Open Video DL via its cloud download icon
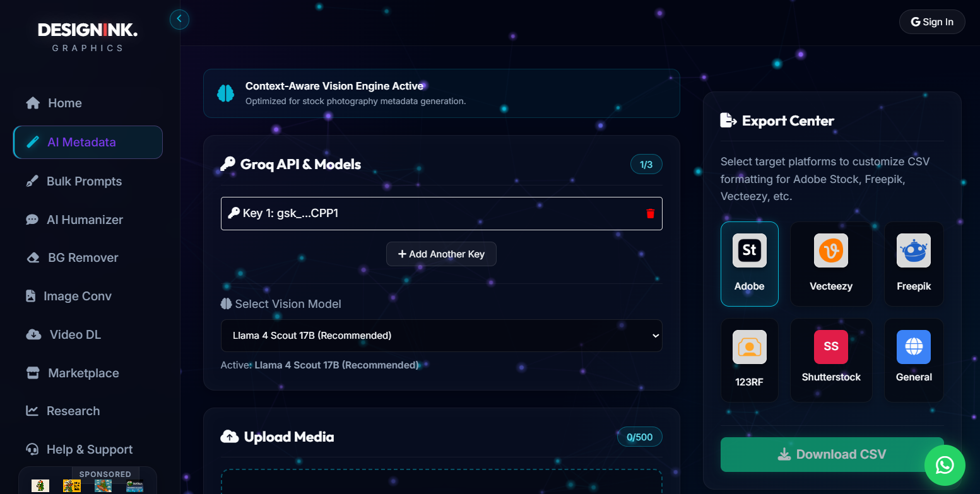This screenshot has height=494, width=980. click(x=33, y=334)
